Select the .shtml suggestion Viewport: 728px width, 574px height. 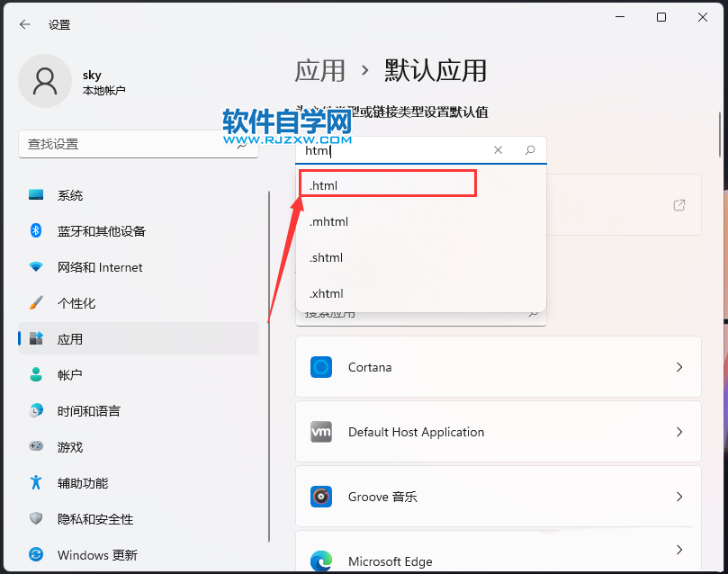pyautogui.click(x=420, y=257)
